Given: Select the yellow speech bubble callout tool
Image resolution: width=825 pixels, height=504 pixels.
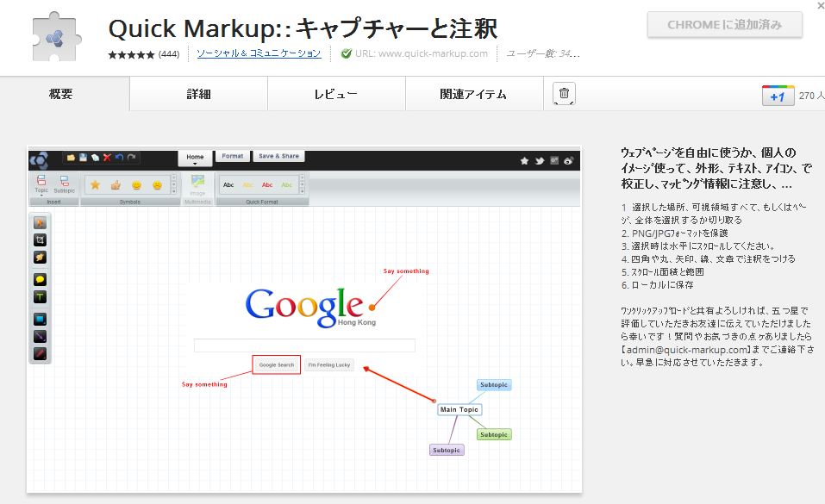Looking at the screenshot, I should coord(40,279).
